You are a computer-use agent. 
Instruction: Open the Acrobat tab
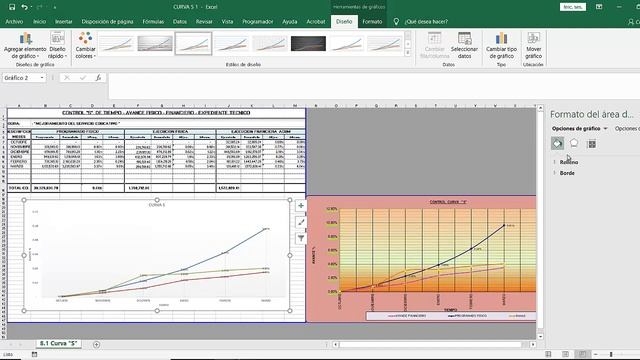(x=316, y=22)
